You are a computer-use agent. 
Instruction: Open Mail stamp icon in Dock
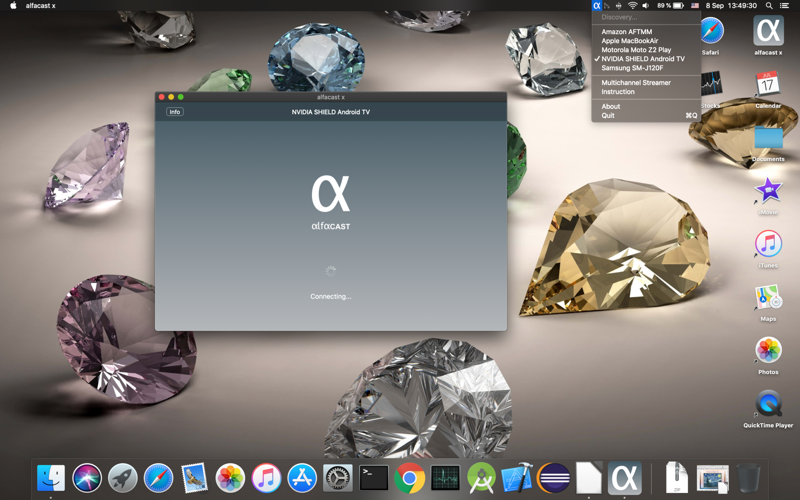point(194,478)
